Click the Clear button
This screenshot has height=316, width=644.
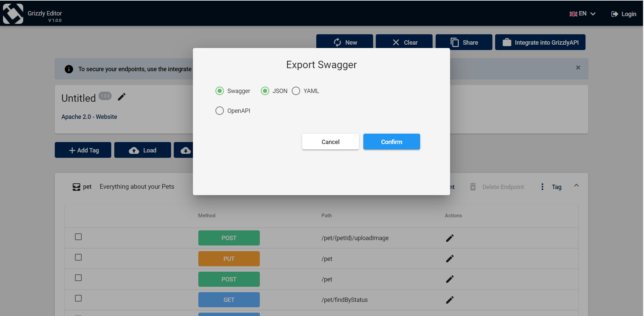pyautogui.click(x=404, y=42)
